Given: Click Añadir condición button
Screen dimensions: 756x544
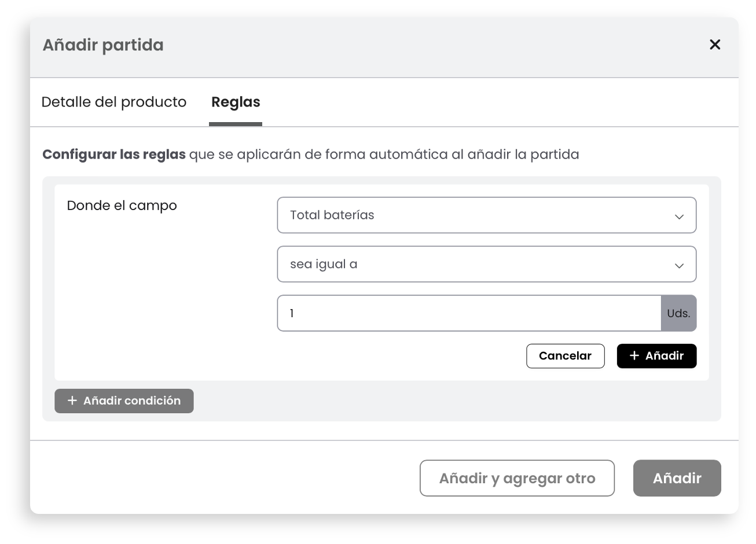Looking at the screenshot, I should coord(124,401).
